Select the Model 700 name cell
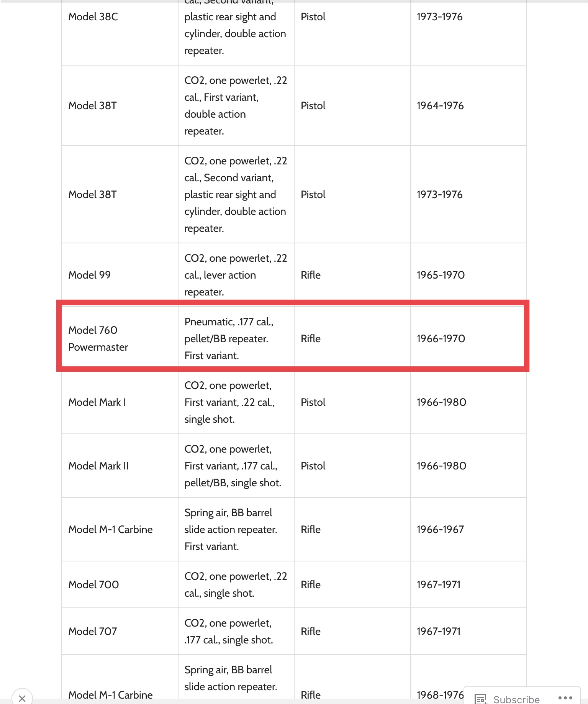 pos(120,584)
